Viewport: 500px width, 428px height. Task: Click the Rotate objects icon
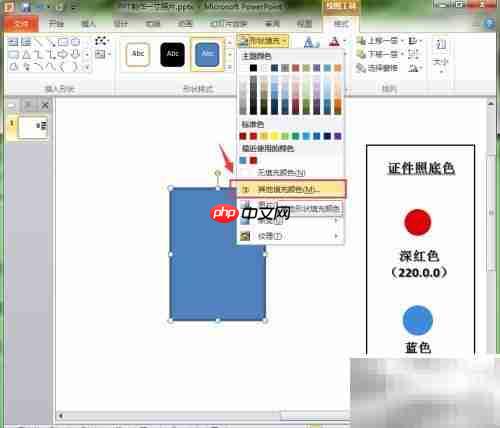point(413,68)
